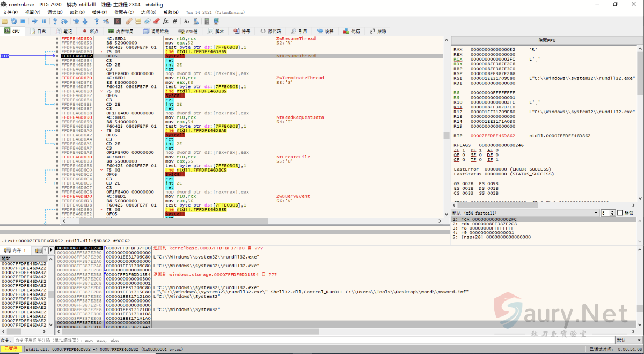
Task: Click the Run arrow toolbar icon
Action: [34, 21]
